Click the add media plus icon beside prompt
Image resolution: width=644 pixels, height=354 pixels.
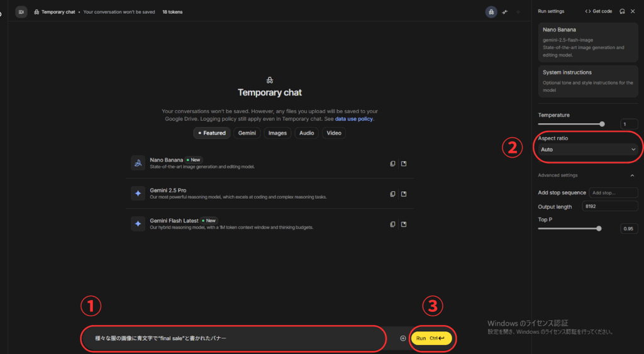click(x=403, y=338)
